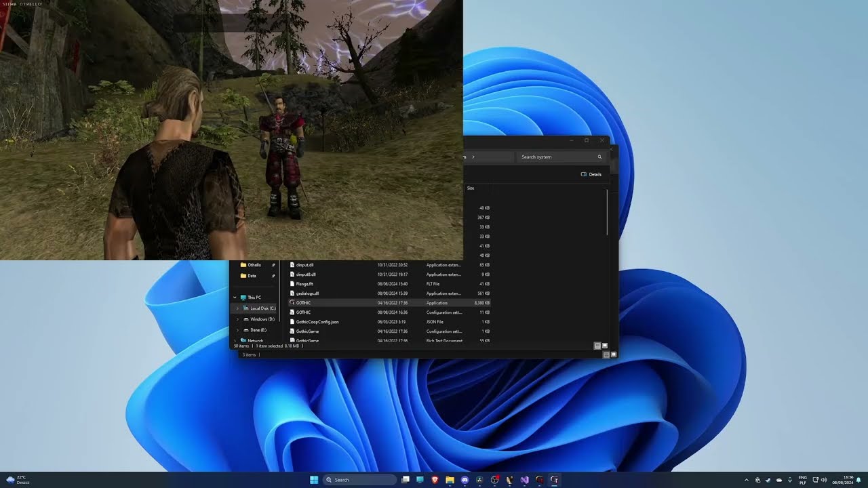Viewport: 868px width, 488px height.
Task: Expand the Dane (E:) drive node
Action: (238, 330)
